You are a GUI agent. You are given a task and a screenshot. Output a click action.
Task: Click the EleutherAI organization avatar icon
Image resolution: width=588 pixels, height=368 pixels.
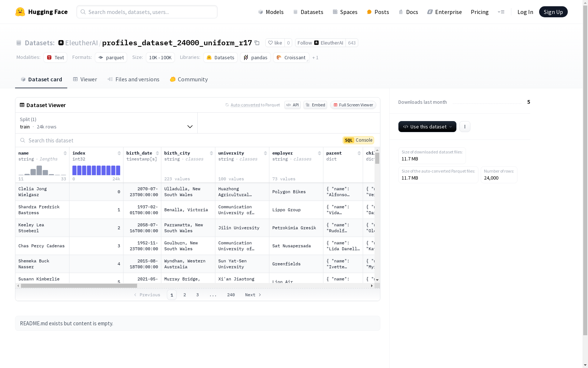point(61,43)
